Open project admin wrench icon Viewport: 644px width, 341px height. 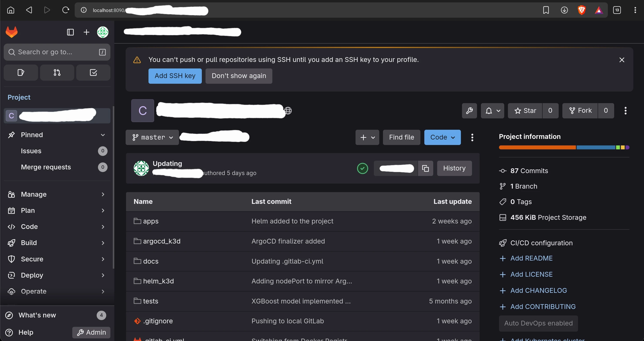coord(469,111)
